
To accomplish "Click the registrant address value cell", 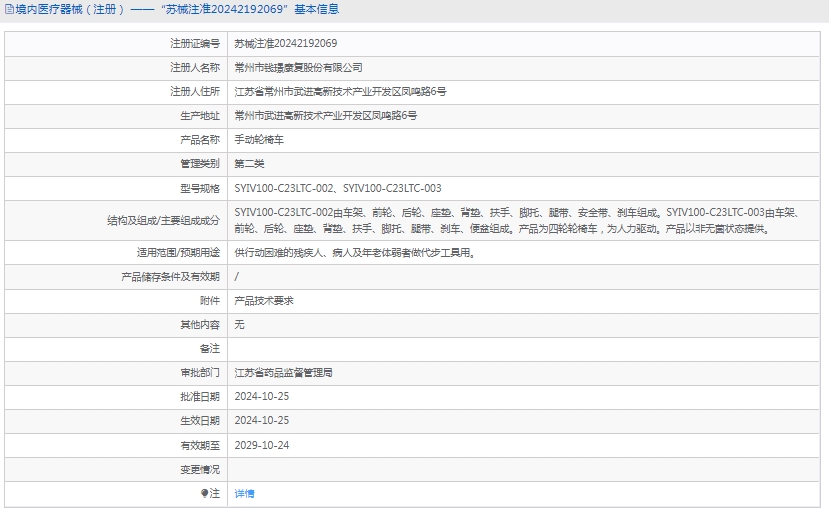I will [x=340, y=92].
